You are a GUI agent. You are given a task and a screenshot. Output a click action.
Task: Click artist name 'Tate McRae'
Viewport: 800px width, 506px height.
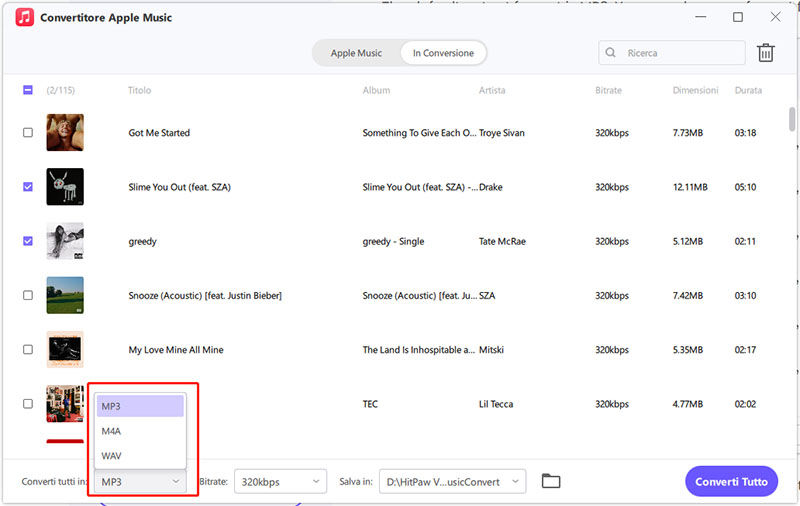(502, 241)
